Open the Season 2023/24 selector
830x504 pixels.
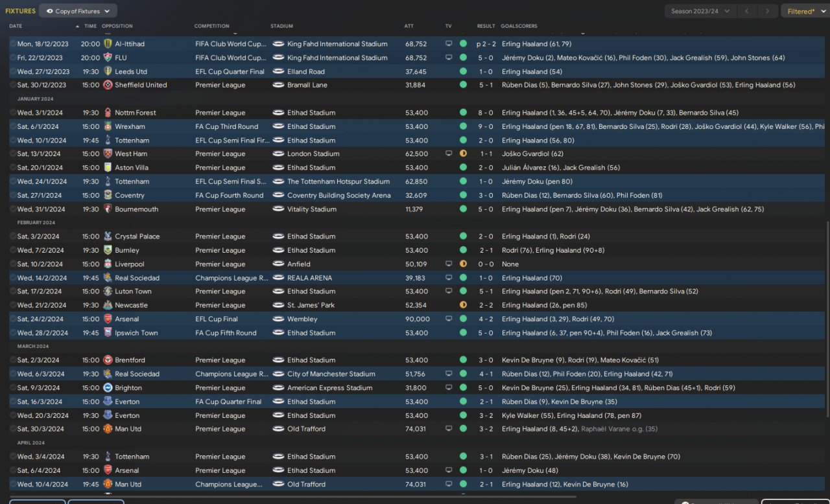click(x=700, y=11)
